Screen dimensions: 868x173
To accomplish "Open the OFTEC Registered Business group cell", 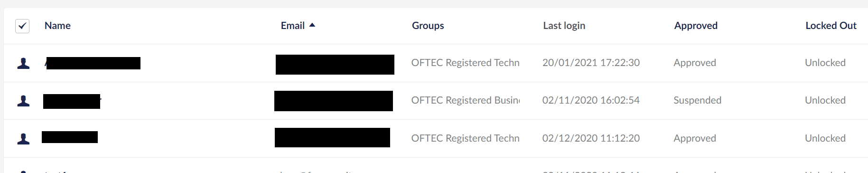I will 466,100.
